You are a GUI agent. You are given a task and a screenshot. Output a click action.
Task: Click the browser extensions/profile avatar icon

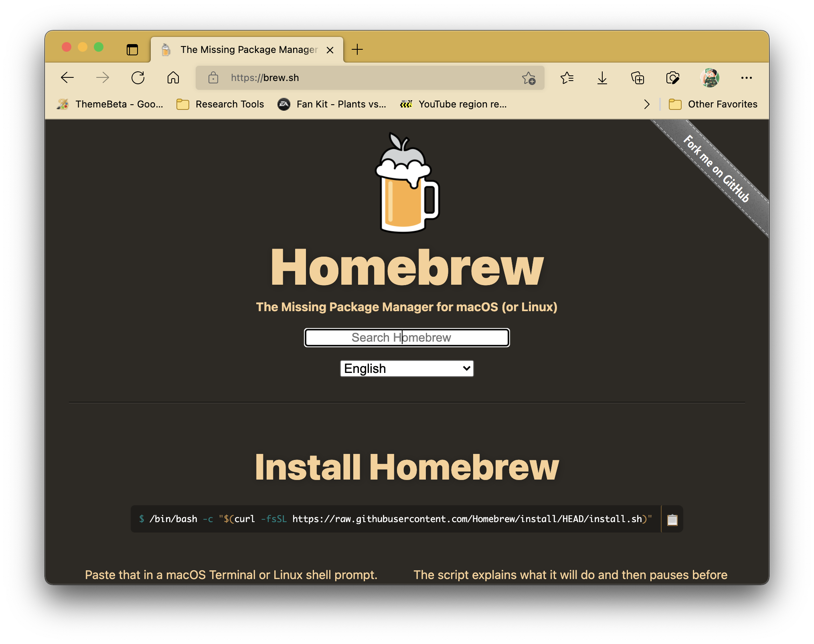tap(711, 77)
